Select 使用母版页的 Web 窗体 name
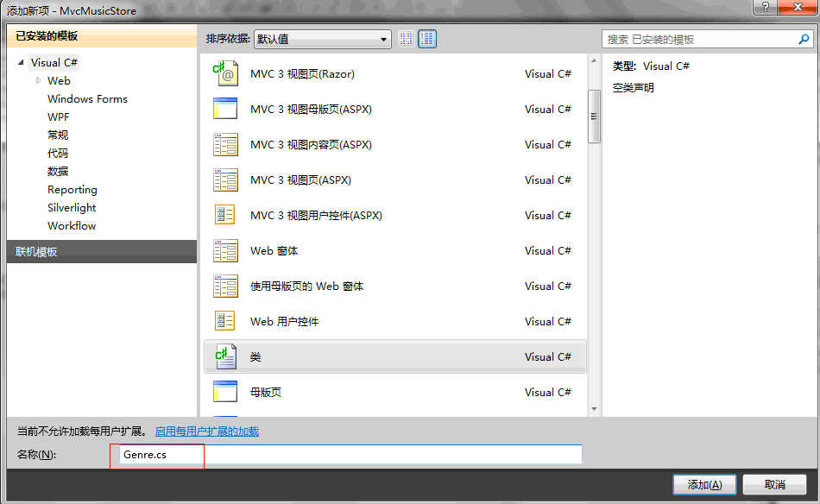Screen dimensions: 820x504 307,287
